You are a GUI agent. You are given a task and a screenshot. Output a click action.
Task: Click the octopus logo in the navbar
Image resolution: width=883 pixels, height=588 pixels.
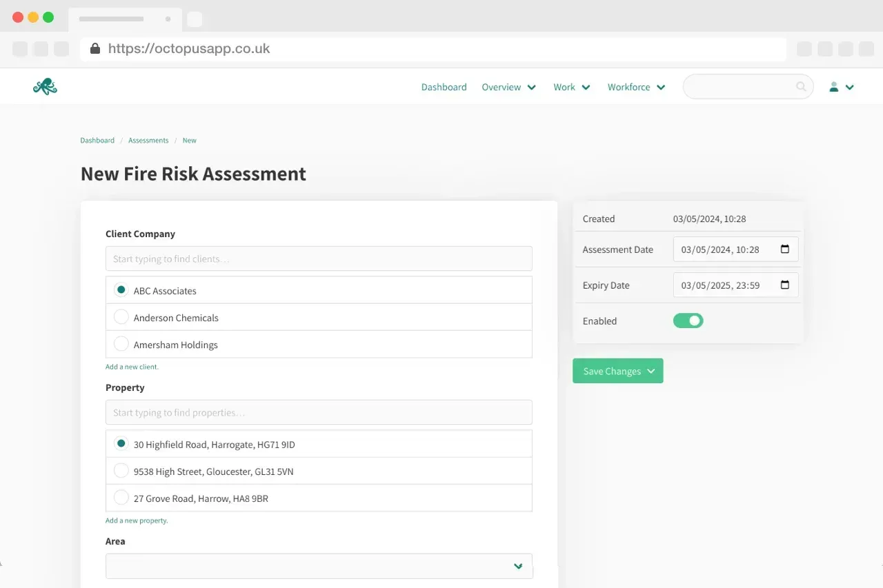click(x=44, y=86)
